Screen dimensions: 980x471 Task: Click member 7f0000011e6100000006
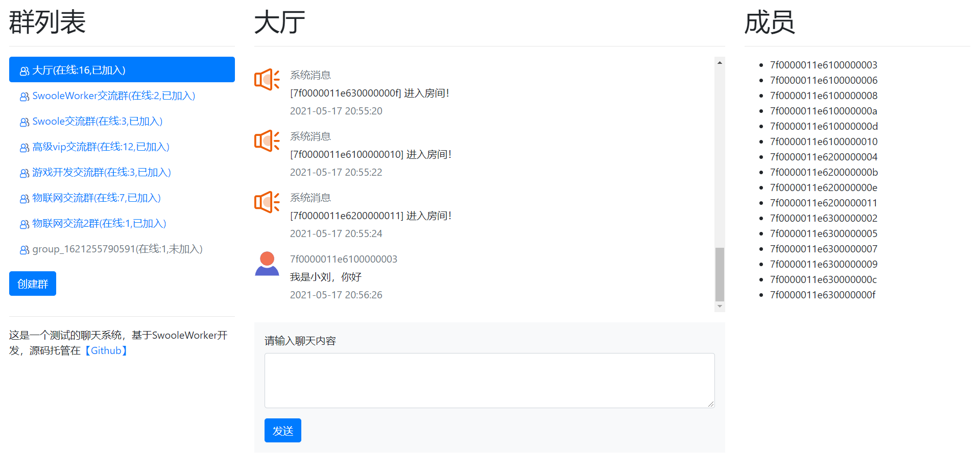824,80
